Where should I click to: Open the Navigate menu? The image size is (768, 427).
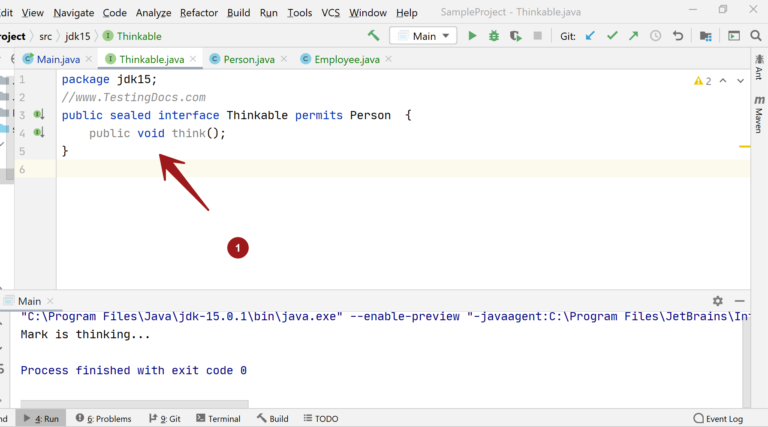click(x=73, y=12)
